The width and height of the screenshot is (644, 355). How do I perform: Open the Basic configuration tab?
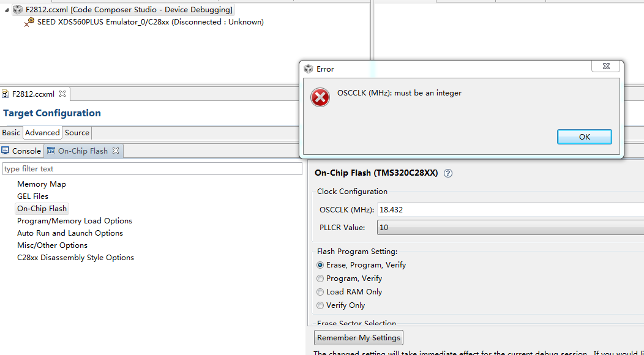(11, 133)
